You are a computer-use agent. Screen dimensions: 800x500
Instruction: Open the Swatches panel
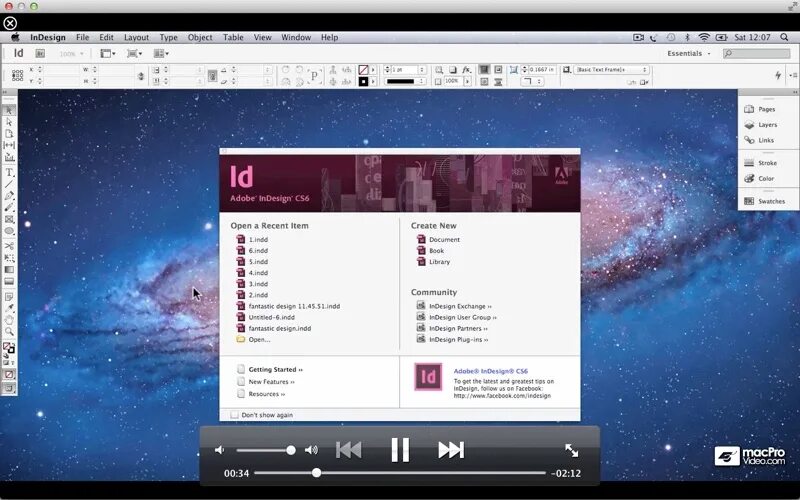click(765, 201)
